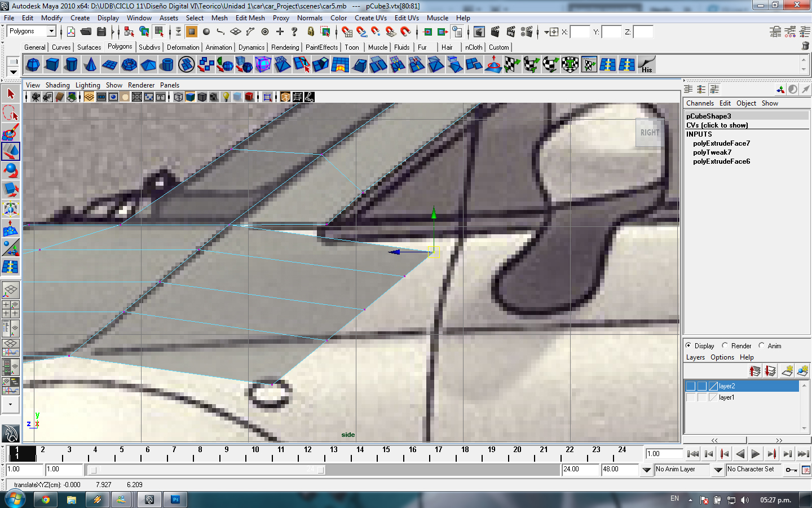Choose the Select tool arrow in toolbox
This screenshot has width=812, height=508.
point(11,94)
